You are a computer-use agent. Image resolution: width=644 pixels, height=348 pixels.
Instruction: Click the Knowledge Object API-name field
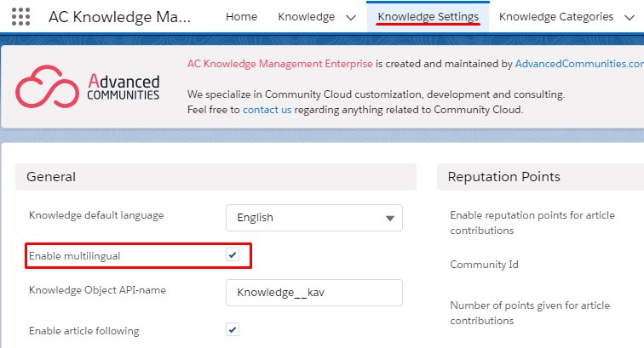pyautogui.click(x=314, y=293)
